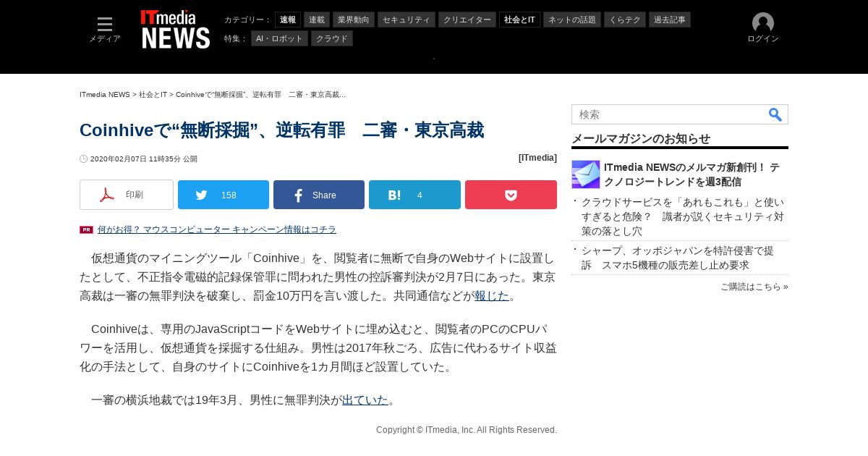Viewport: 868px width, 456px height.
Task: Click the login avatar icon
Action: point(763,23)
